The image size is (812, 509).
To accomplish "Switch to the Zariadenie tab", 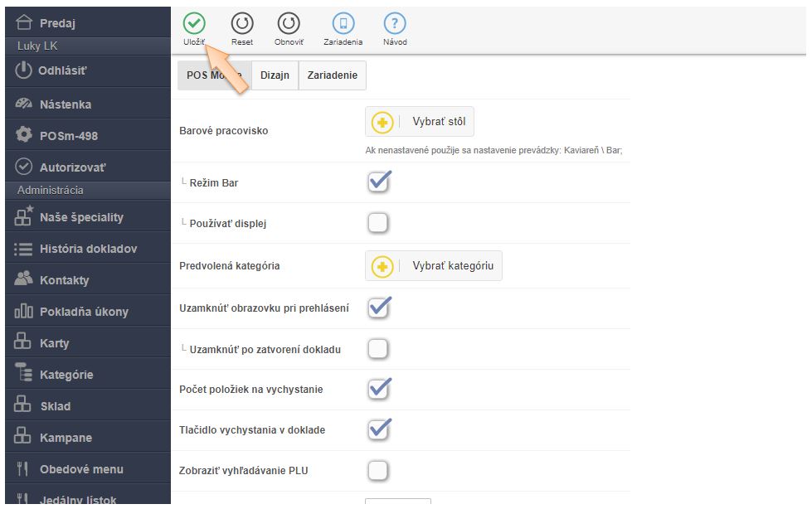I will pyautogui.click(x=332, y=75).
